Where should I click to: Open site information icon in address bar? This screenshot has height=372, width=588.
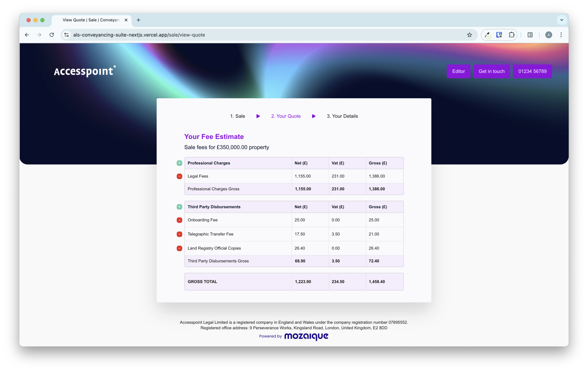tap(66, 35)
